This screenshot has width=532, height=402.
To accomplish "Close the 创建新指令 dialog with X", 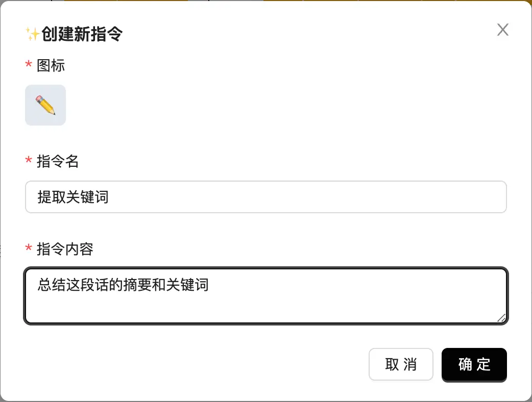I will 502,30.
